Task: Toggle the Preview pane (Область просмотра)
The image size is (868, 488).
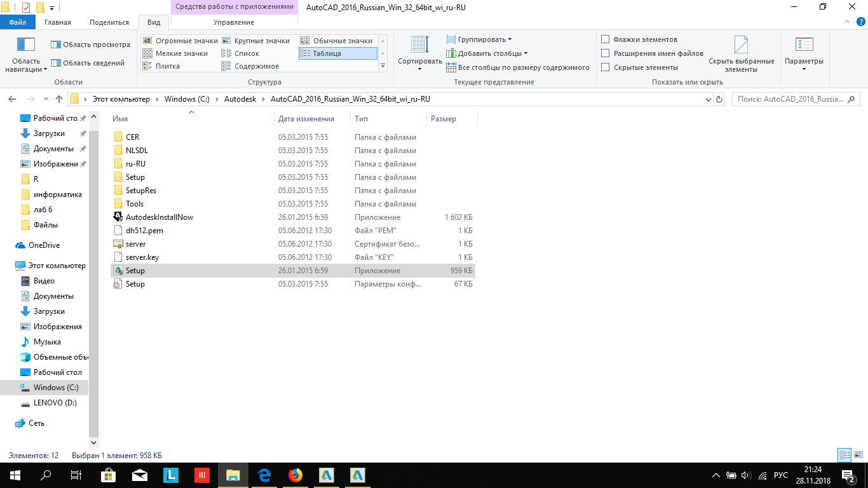Action: (x=90, y=44)
